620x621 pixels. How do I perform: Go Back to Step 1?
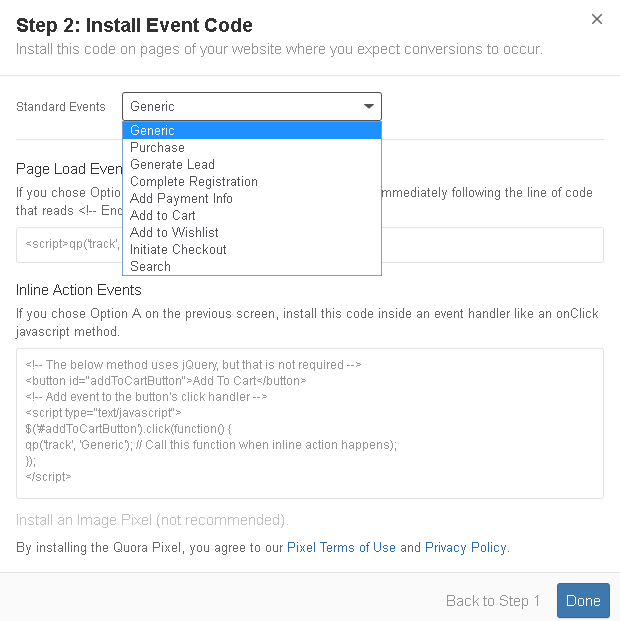tap(492, 601)
